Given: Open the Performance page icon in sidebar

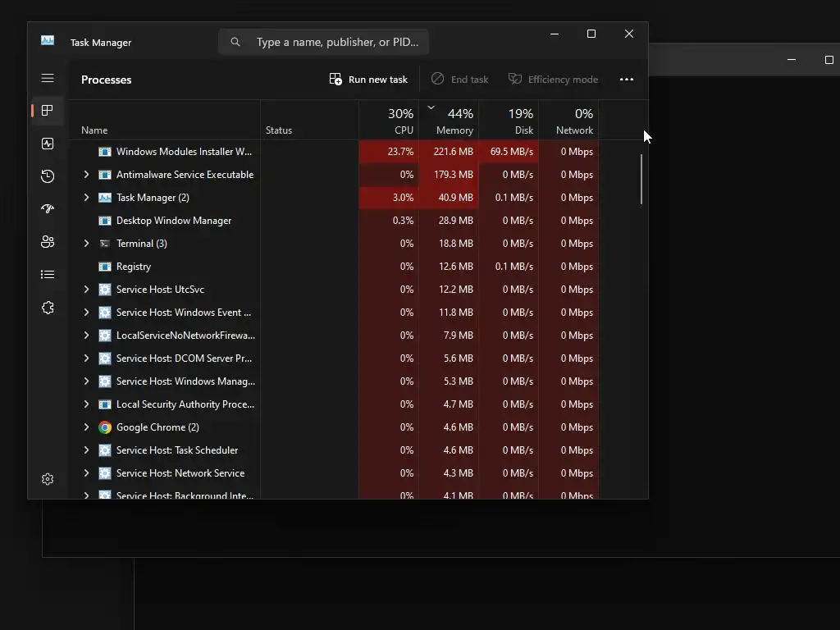Looking at the screenshot, I should click(48, 144).
